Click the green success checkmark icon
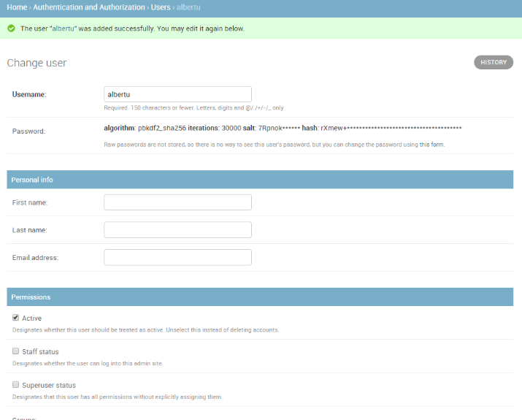 (12, 28)
